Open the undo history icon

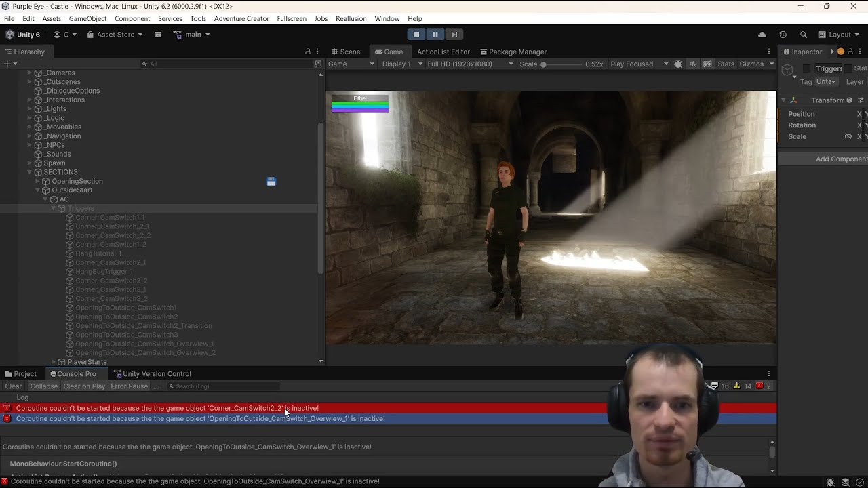(x=783, y=35)
